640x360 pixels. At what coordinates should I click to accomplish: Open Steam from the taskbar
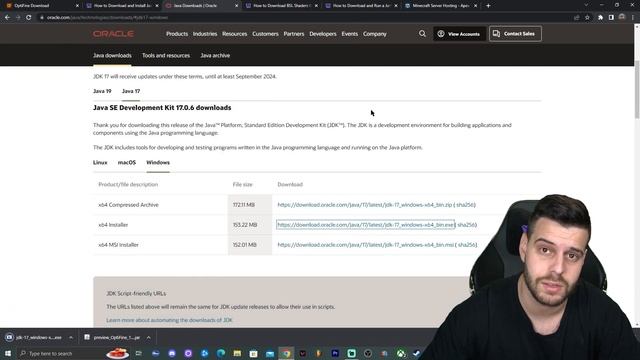tap(416, 353)
